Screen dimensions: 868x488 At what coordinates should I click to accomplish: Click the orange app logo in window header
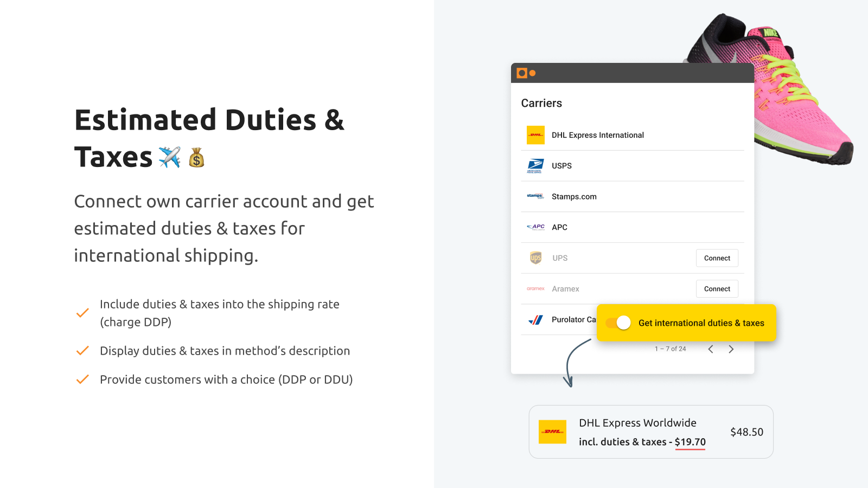[522, 73]
